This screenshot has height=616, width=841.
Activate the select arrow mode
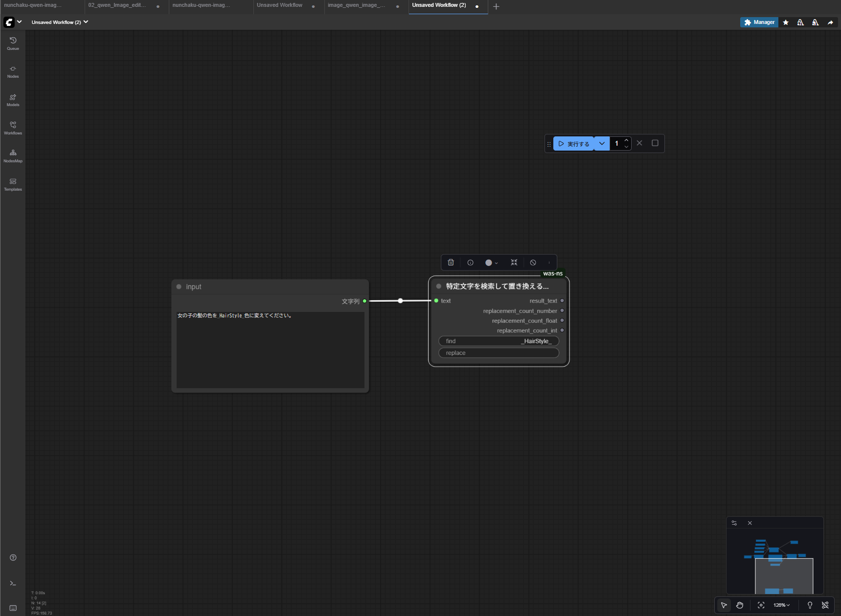[724, 605]
